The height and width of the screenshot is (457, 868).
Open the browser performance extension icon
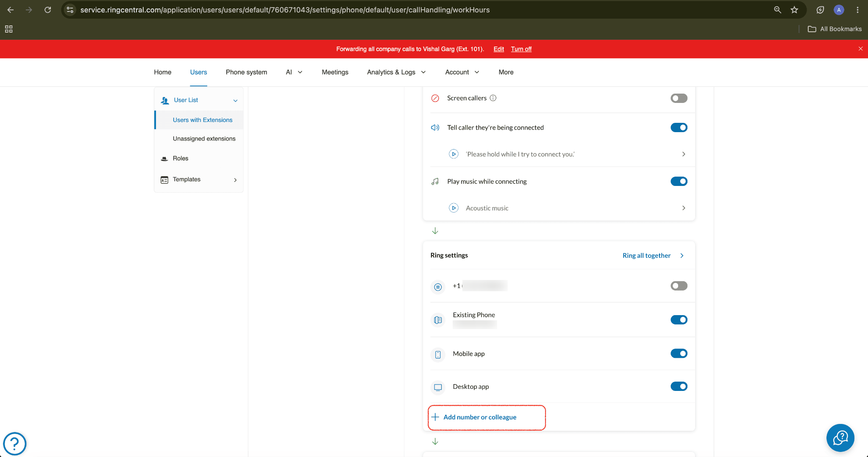pos(820,10)
